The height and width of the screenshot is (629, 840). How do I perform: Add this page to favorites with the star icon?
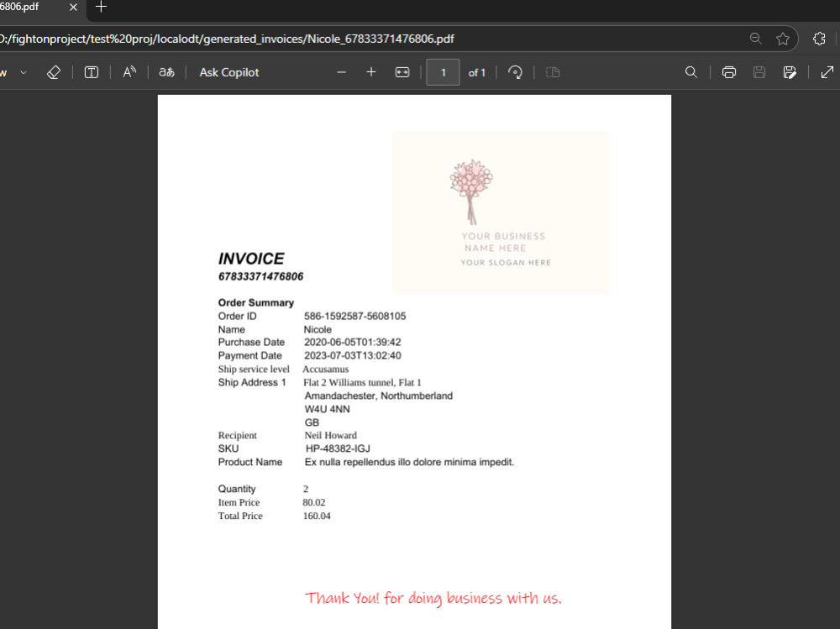(783, 39)
